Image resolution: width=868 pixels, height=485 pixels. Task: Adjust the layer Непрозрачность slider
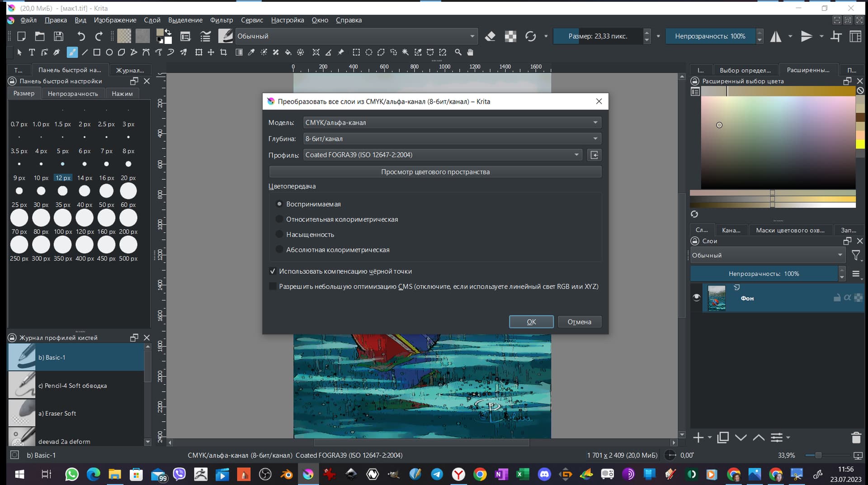(764, 274)
